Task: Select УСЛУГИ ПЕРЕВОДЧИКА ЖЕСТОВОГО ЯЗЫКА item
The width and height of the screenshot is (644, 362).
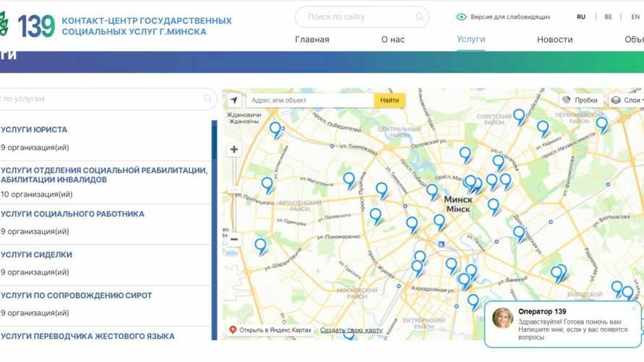Action: [x=87, y=336]
